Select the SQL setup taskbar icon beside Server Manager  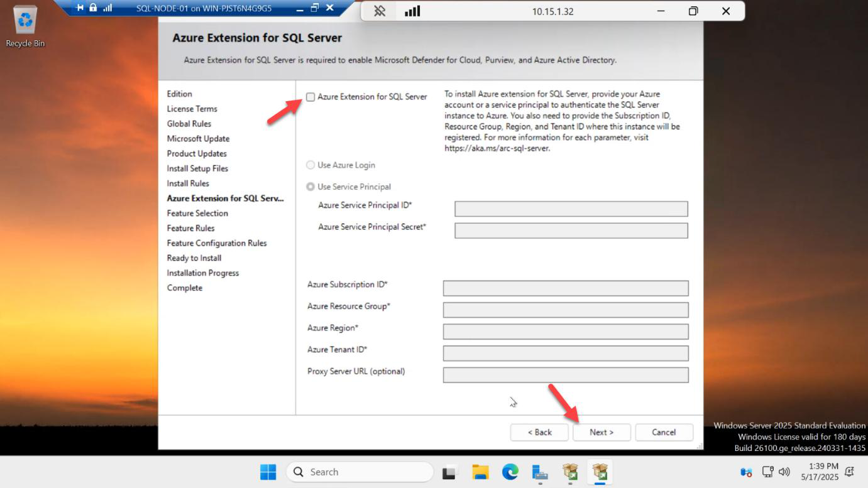570,472
